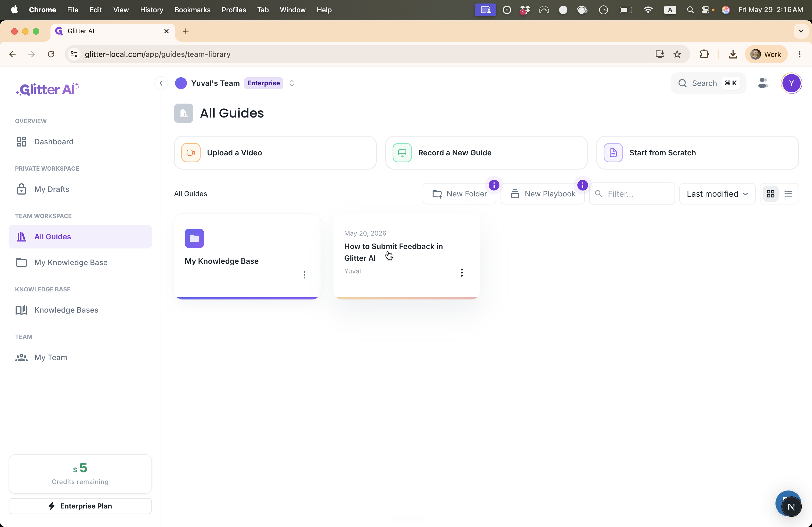The image size is (812, 527).
Task: Open options menu for My Knowledge Base folder
Action: [x=304, y=275]
